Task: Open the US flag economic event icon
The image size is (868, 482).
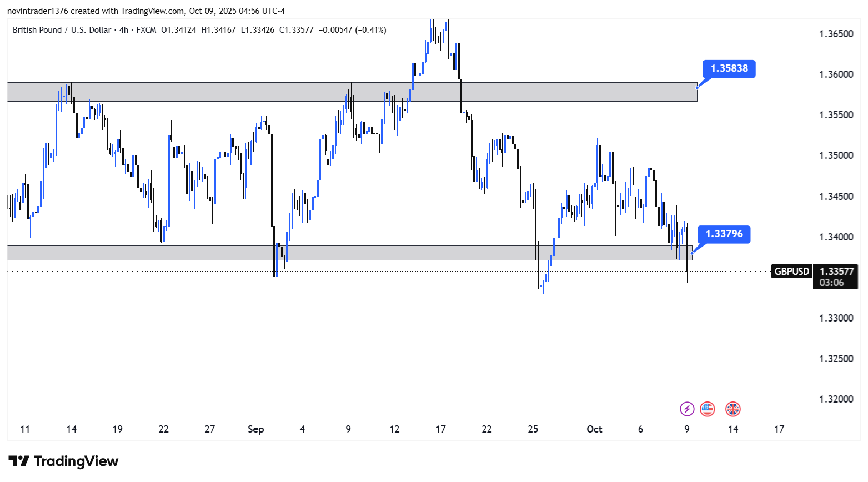Action: pyautogui.click(x=707, y=409)
